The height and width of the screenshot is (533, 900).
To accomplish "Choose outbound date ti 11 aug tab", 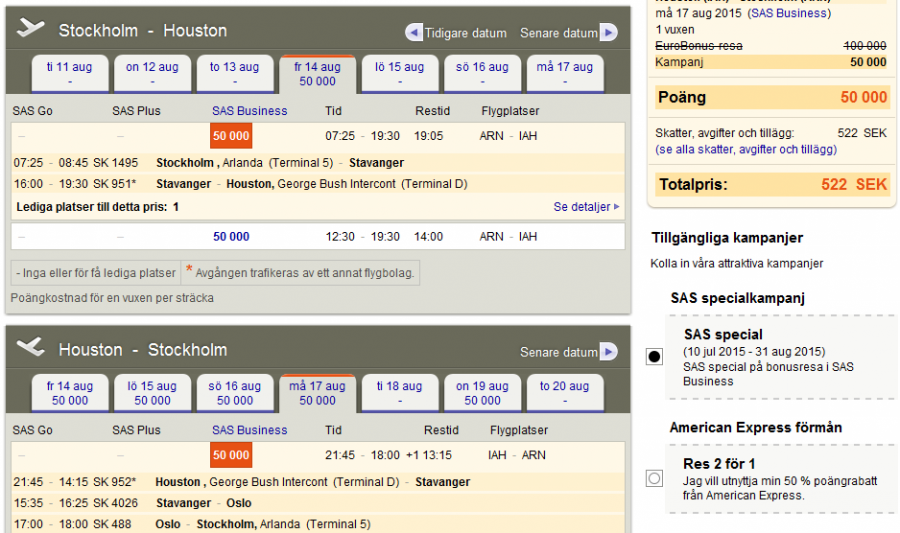I will coord(70,74).
